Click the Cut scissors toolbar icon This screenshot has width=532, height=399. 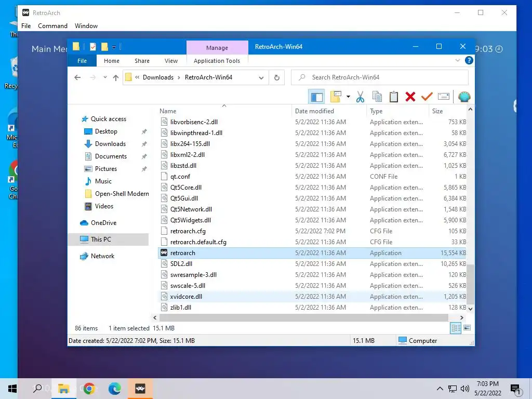(x=360, y=97)
